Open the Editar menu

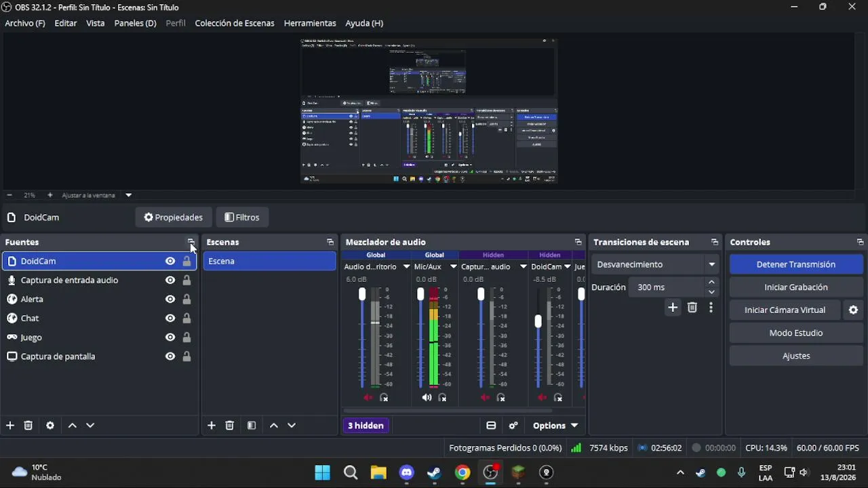66,23
